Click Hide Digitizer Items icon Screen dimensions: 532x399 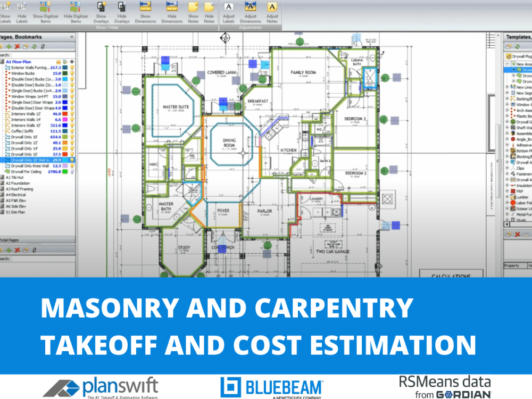tap(76, 6)
